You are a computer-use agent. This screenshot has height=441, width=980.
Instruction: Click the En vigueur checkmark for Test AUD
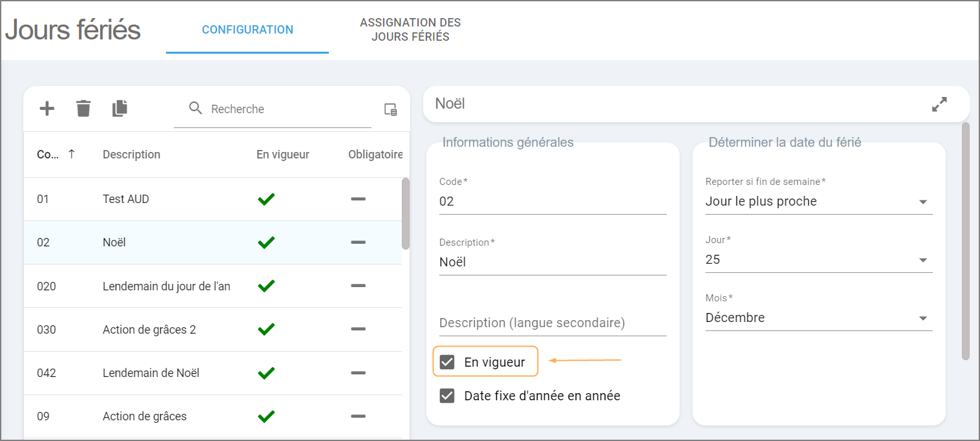point(266,199)
